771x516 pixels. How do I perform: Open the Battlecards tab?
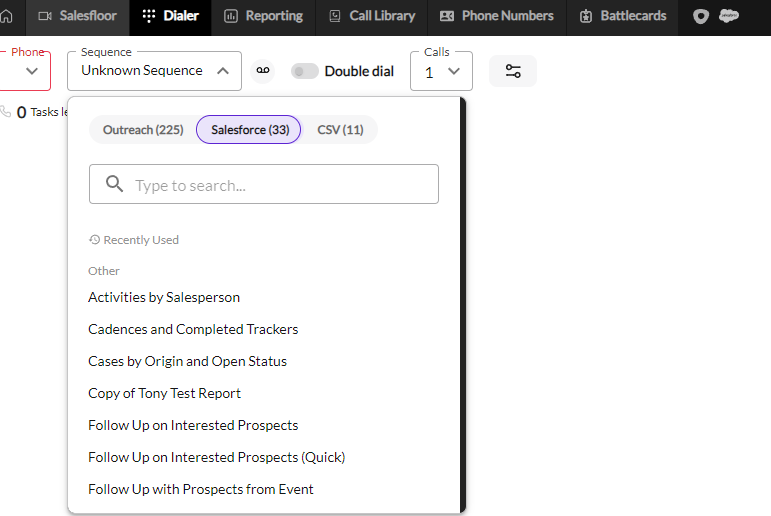tap(623, 16)
